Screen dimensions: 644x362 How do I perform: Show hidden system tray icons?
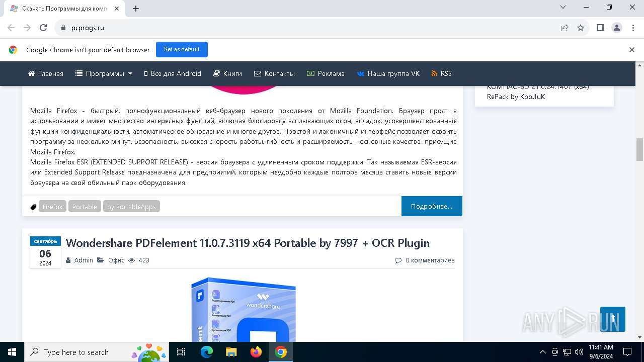pyautogui.click(x=542, y=352)
